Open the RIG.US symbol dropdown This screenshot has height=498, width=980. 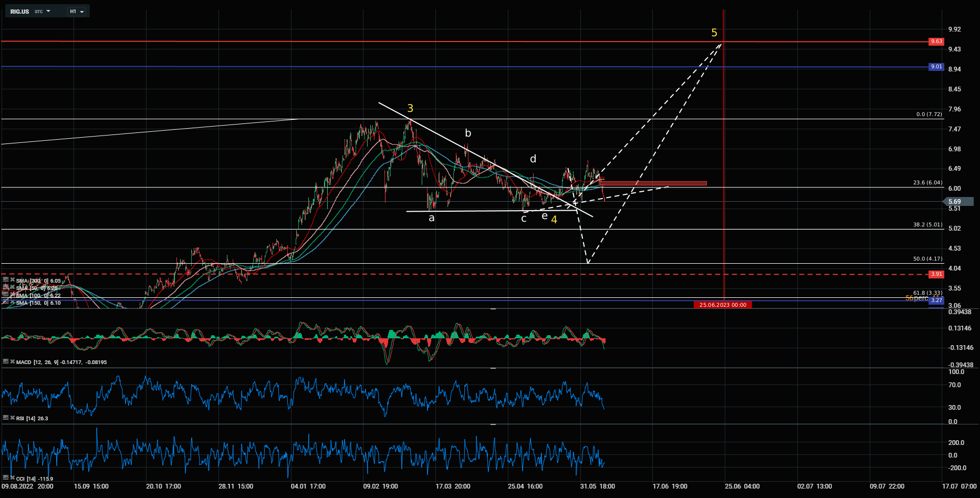click(48, 11)
